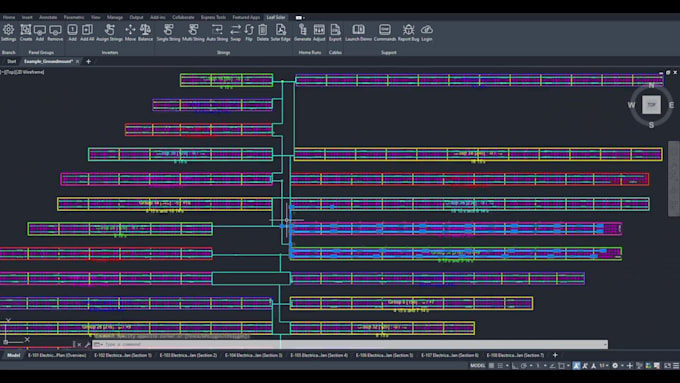Open object snap dropdown arrow
The image size is (680, 383).
tap(568, 366)
